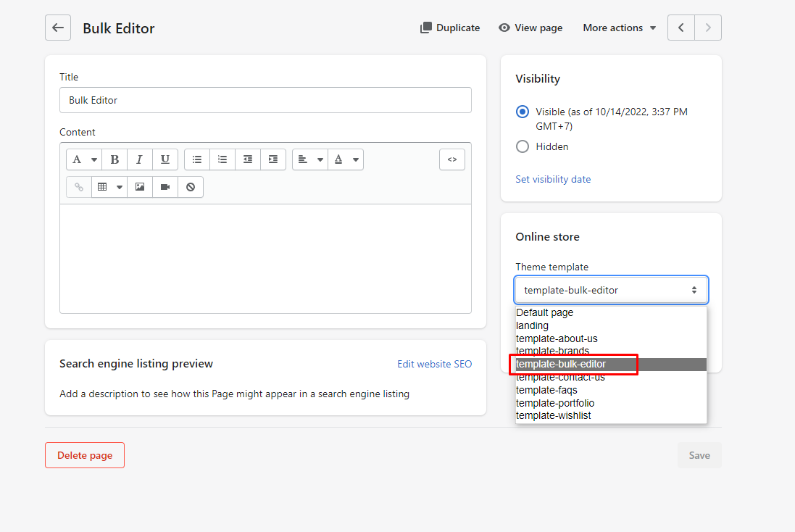The width and height of the screenshot is (795, 532).
Task: Click the insert video icon
Action: pyautogui.click(x=165, y=187)
